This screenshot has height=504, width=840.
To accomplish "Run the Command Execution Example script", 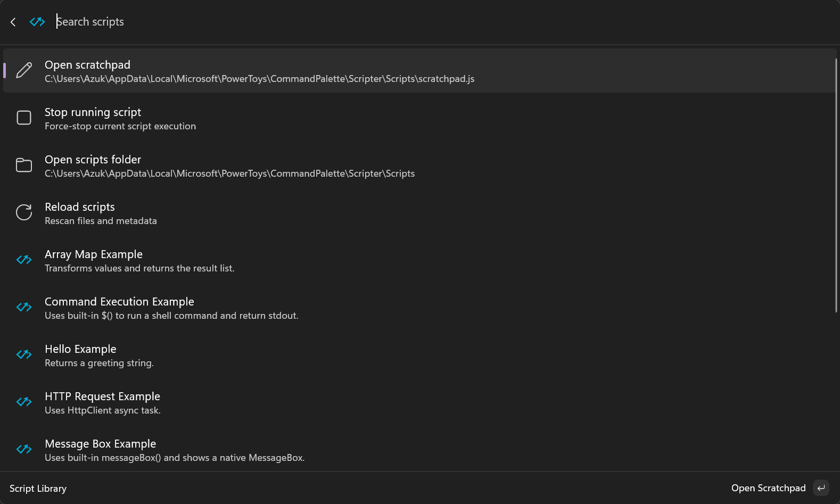I will tap(419, 308).
